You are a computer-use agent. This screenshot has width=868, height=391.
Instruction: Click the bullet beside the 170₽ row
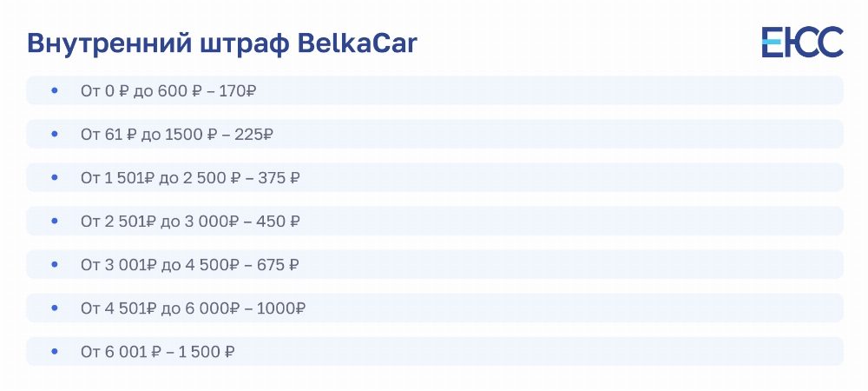[54, 90]
